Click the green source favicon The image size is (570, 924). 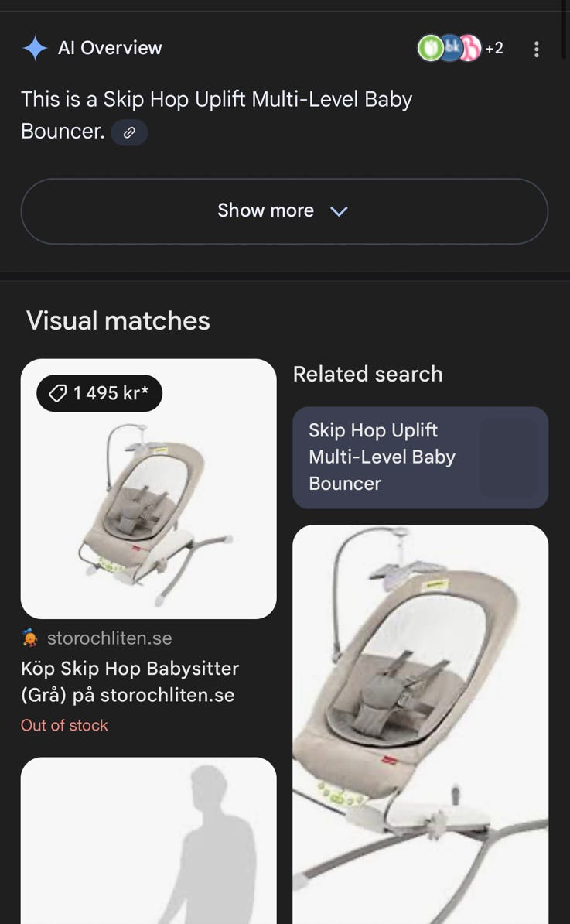(x=430, y=48)
